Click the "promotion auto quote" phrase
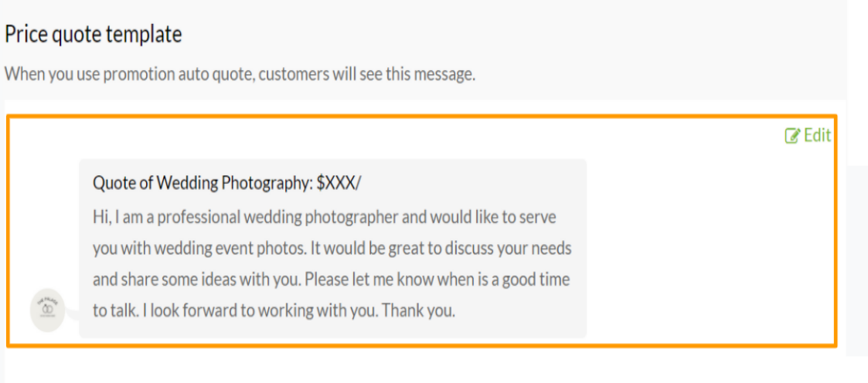This screenshot has height=383, width=868. pyautogui.click(x=152, y=75)
